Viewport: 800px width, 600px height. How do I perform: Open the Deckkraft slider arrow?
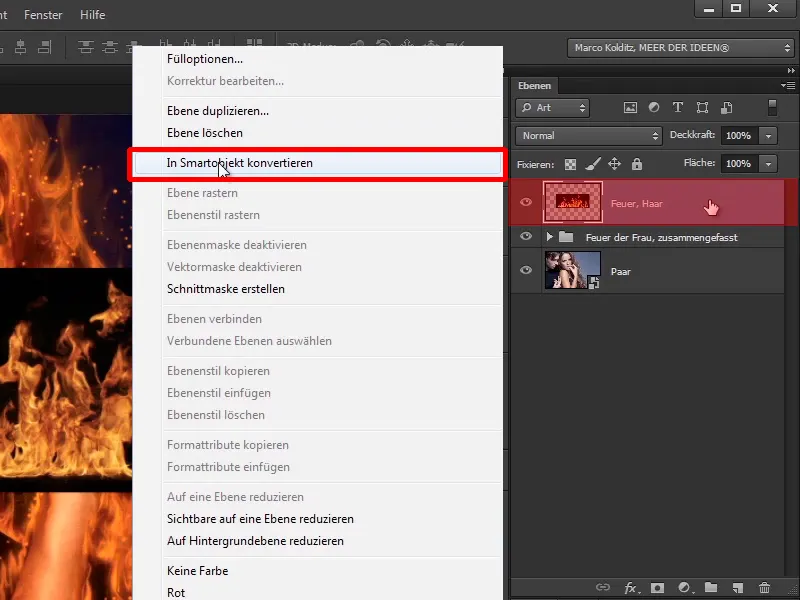pyautogui.click(x=768, y=136)
